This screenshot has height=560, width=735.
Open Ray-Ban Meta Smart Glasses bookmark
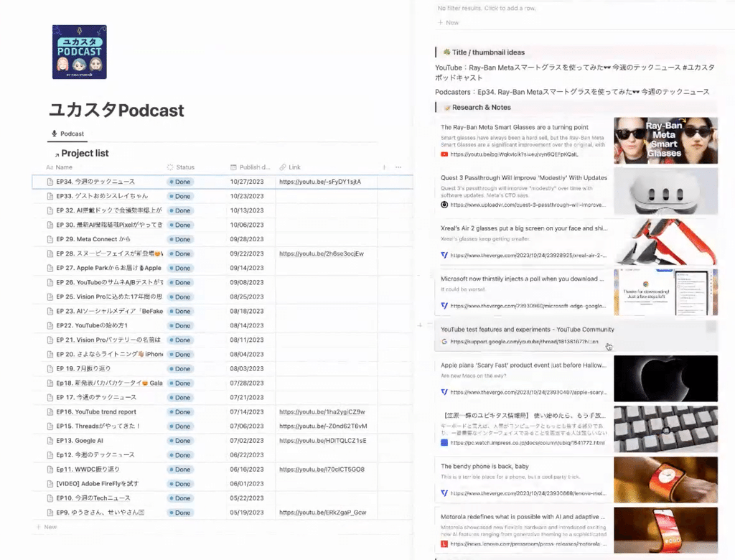pyautogui.click(x=523, y=140)
